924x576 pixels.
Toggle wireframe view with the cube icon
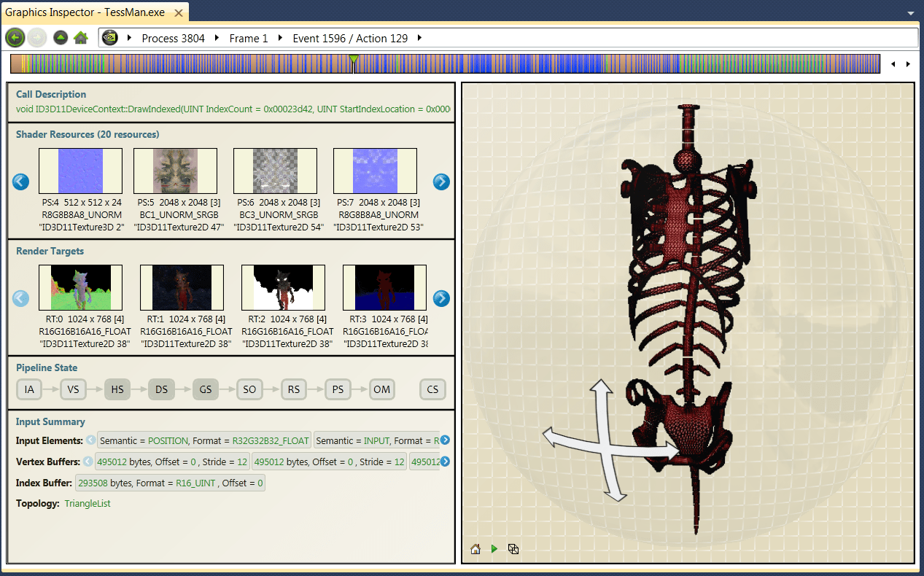tap(513, 548)
